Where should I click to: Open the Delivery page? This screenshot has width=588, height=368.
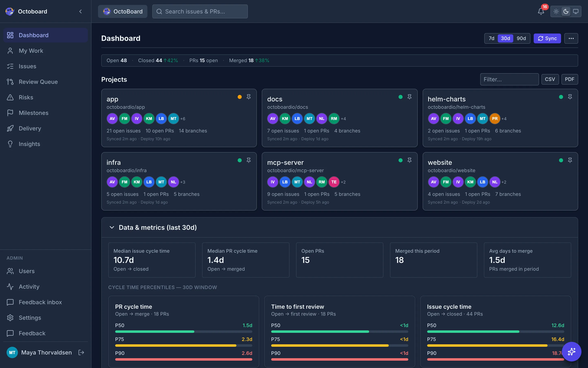[x=46, y=129]
